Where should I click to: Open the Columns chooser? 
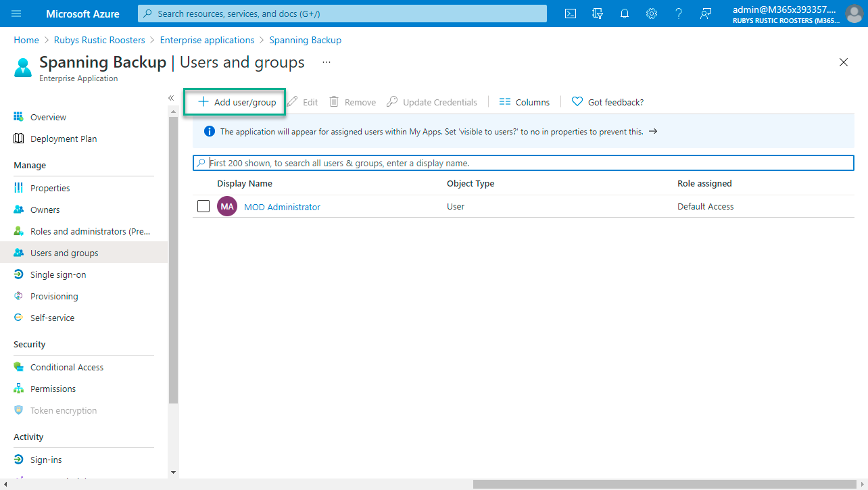click(525, 102)
